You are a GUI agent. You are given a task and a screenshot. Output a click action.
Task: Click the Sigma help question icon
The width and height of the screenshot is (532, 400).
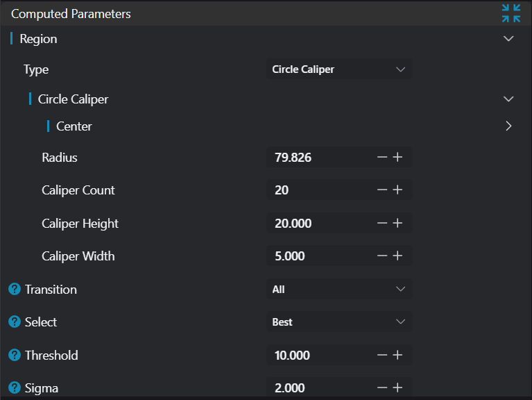(x=15, y=387)
